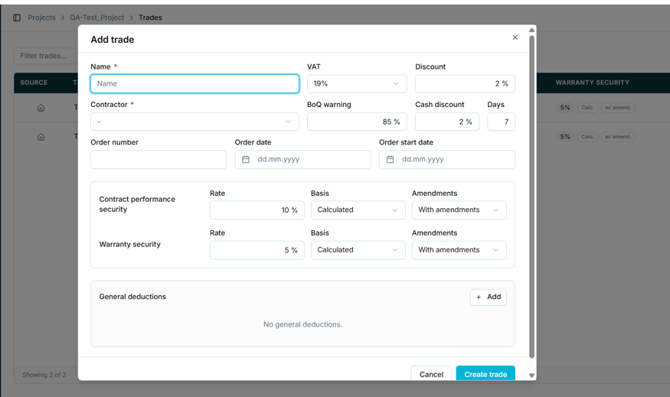Click the first row's w/ amend. badge
This screenshot has height=397, width=670.
(618, 108)
